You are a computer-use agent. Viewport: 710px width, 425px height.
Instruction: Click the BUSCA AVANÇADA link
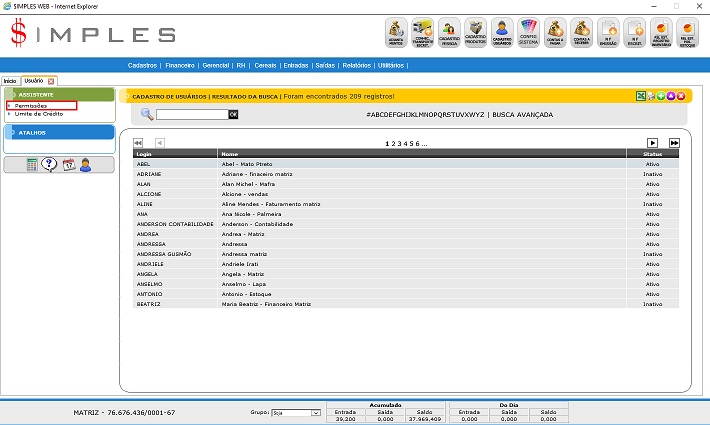click(522, 115)
